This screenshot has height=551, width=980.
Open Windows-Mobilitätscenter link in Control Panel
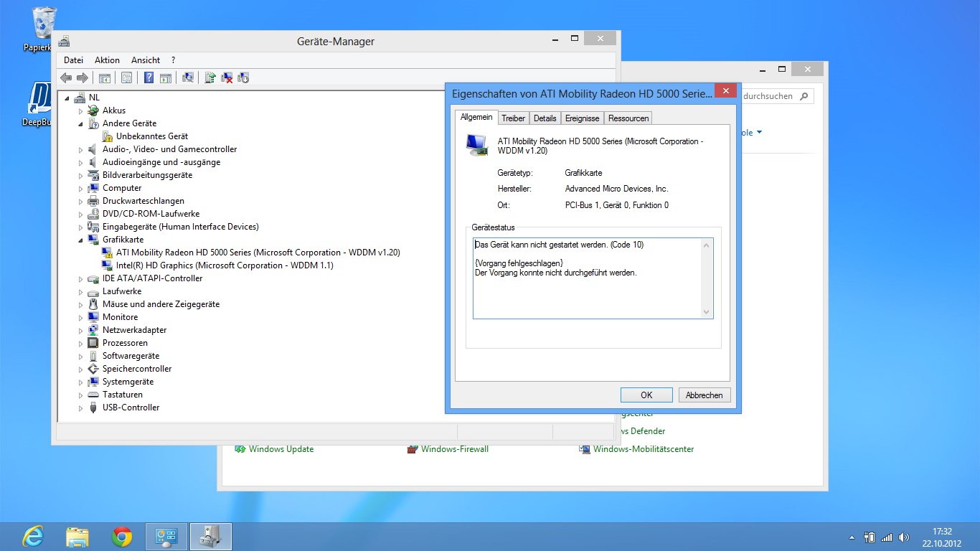tap(643, 449)
